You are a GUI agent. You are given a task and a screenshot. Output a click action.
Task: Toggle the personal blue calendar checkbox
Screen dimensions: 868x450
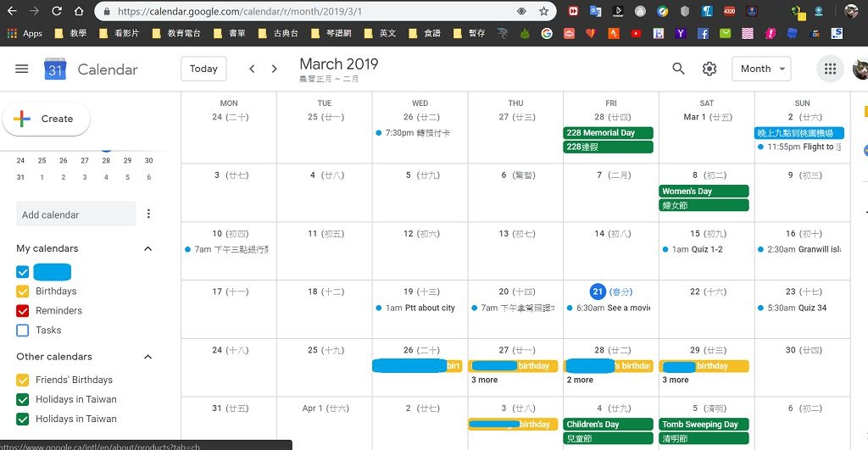click(x=23, y=272)
